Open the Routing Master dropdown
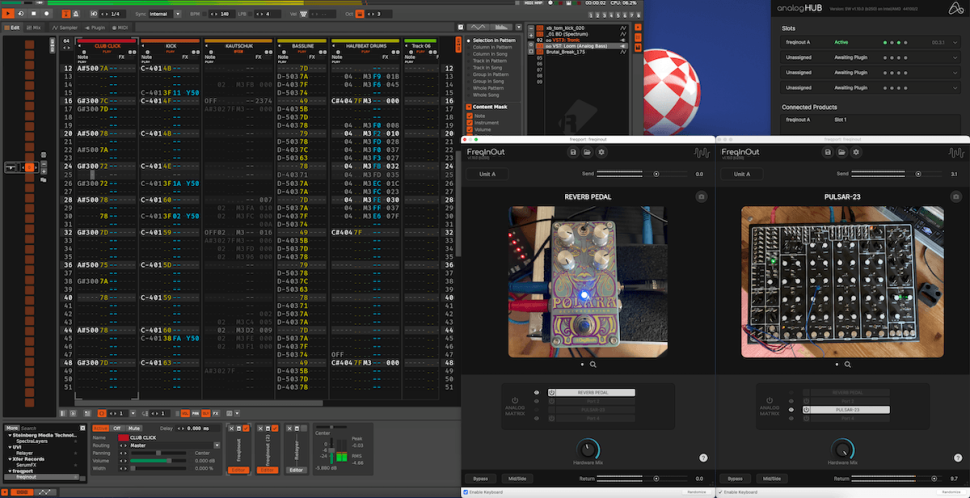 (217, 445)
